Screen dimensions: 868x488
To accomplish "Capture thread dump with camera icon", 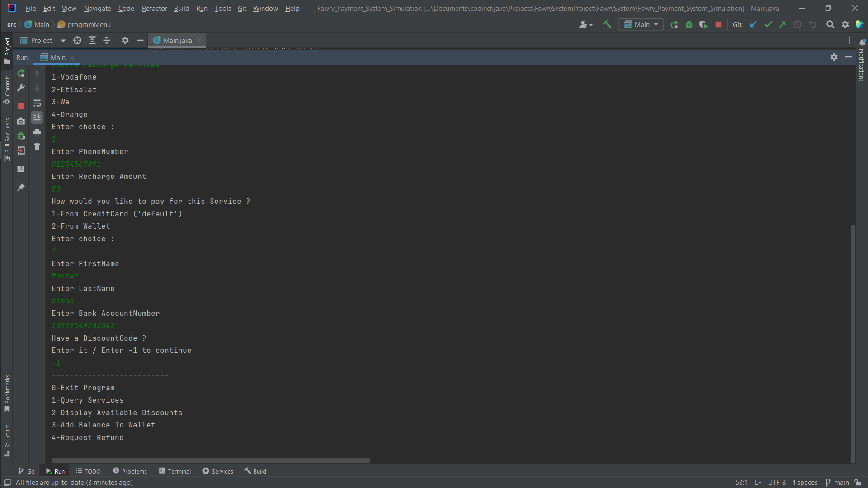I will click(x=21, y=121).
